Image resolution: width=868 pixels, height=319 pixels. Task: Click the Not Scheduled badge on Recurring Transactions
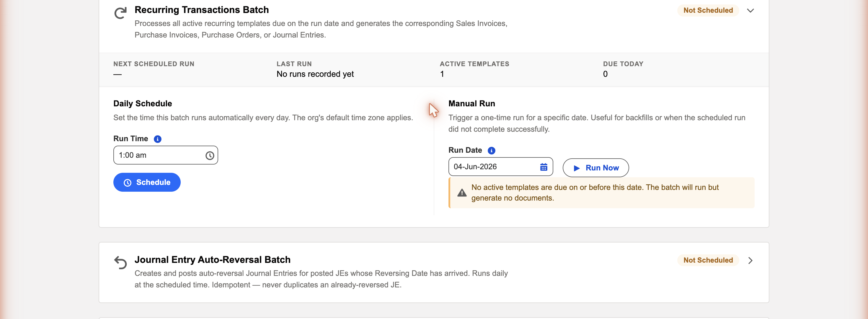tap(708, 10)
